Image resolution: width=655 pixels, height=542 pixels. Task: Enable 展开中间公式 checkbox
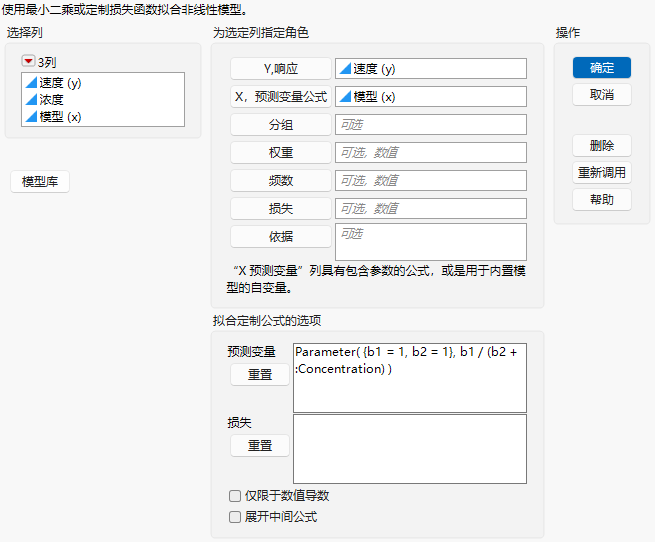pos(235,517)
